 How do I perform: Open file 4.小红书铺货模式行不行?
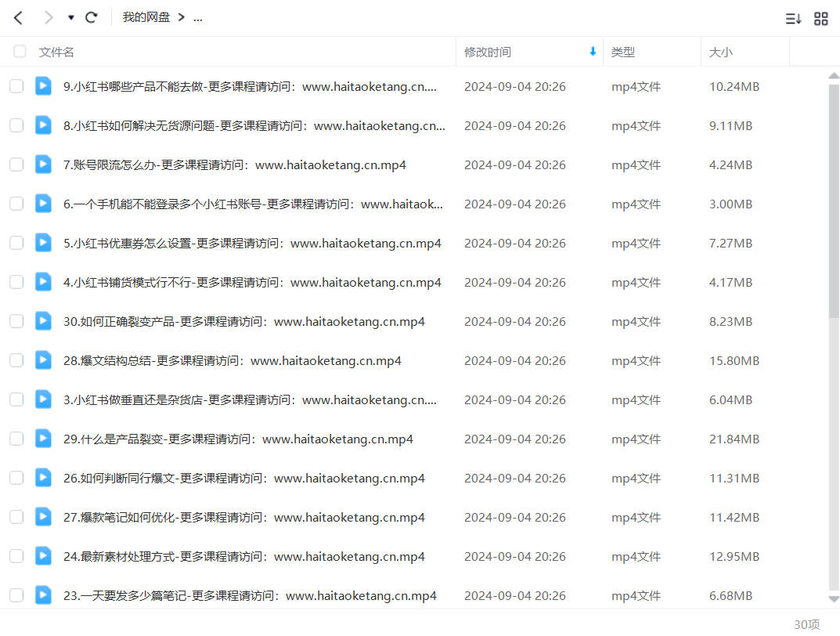[252, 283]
